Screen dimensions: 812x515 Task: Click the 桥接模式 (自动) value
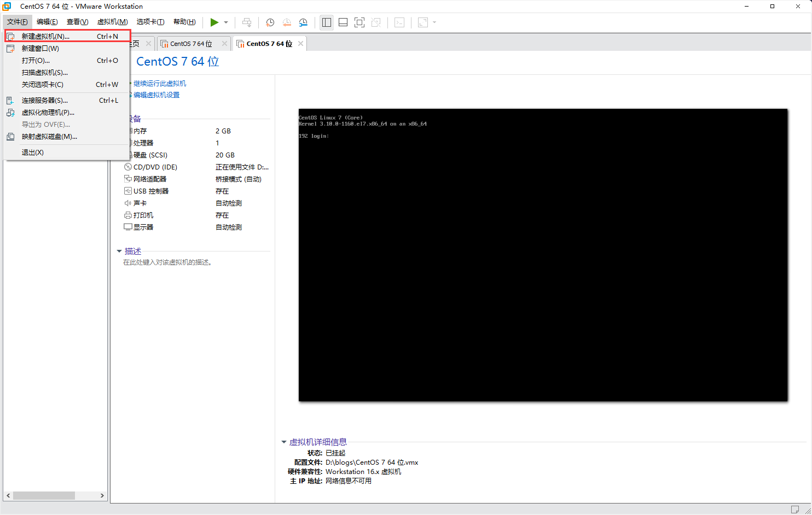239,179
